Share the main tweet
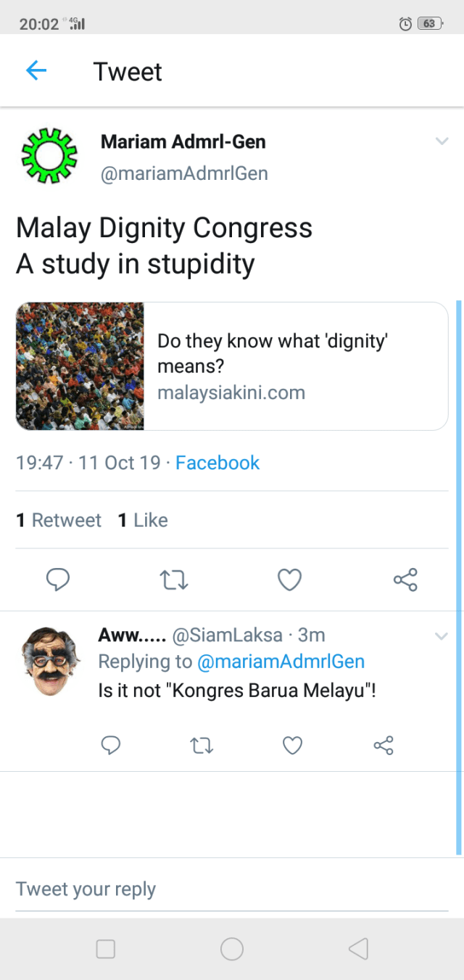Screen dimensions: 464x980 [405, 580]
